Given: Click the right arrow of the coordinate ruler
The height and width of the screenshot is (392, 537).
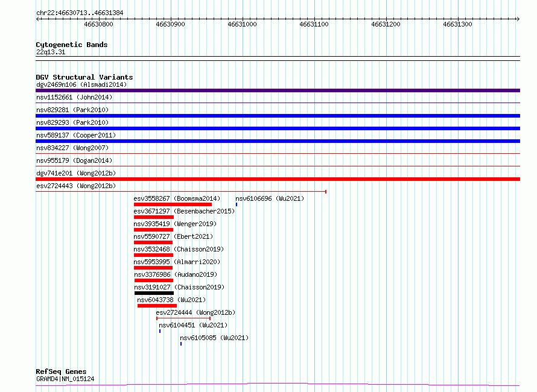Looking at the screenshot, I should pos(518,19).
